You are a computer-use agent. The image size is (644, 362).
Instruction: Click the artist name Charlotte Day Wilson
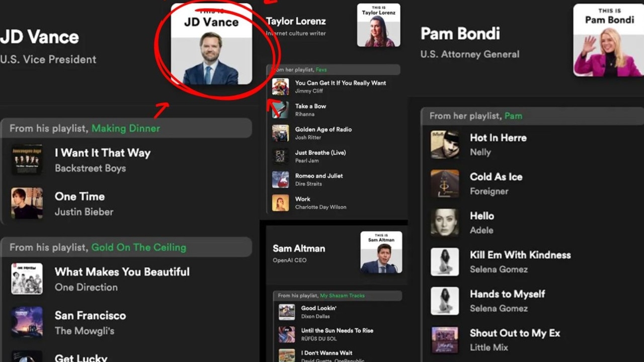pos(320,207)
